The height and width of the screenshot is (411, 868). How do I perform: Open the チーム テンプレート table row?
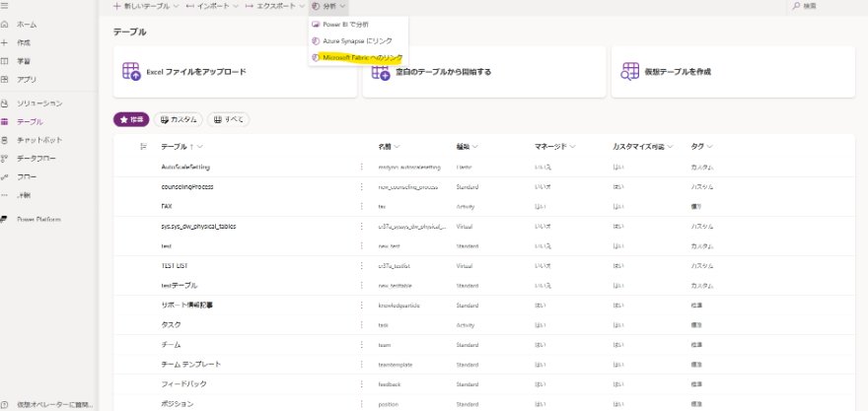pos(484,364)
